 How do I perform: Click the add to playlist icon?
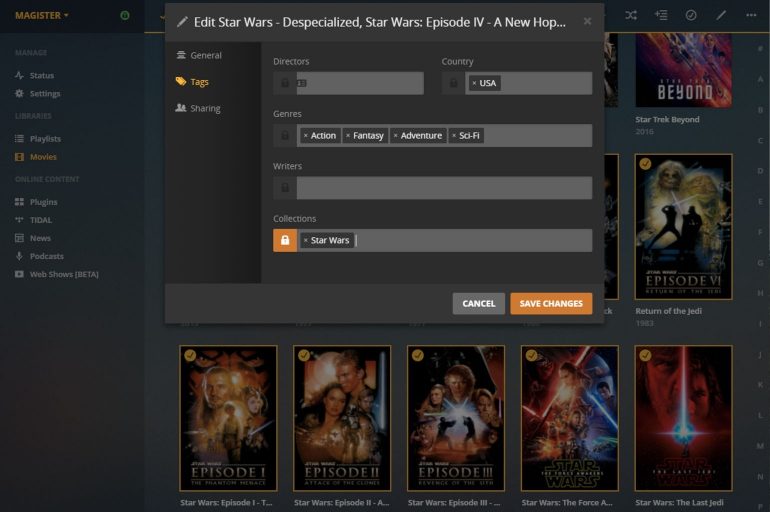point(661,15)
